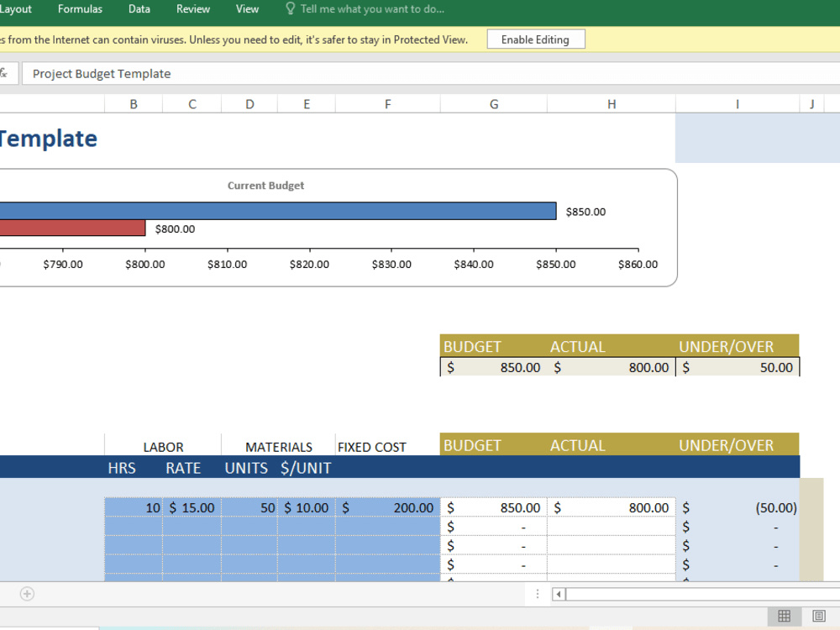Open the Formulas ribbon tab
The image size is (840, 630).
pyautogui.click(x=80, y=9)
